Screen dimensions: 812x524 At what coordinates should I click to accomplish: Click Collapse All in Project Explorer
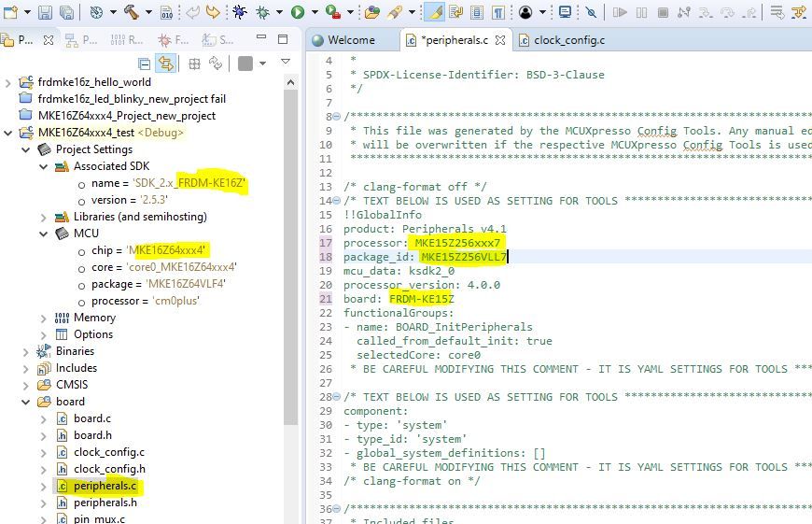[145, 64]
